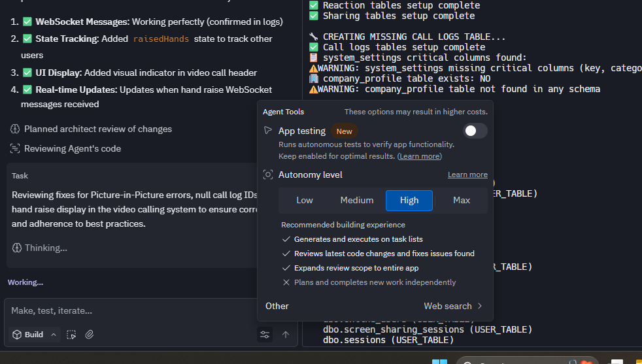Click the Windows Start button in taskbar
Screen dimensions: 642x364
point(439,361)
